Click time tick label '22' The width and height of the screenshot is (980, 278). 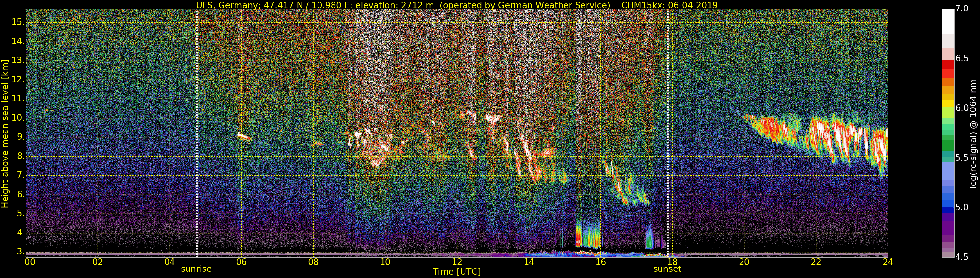(x=816, y=262)
